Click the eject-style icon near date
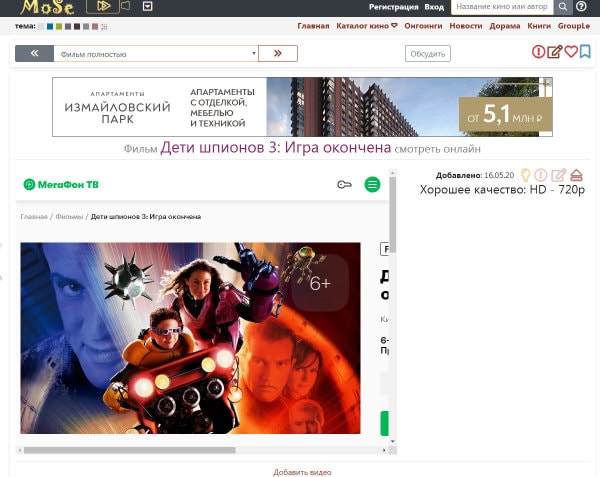Image resolution: width=600 pixels, height=477 pixels. [x=576, y=175]
